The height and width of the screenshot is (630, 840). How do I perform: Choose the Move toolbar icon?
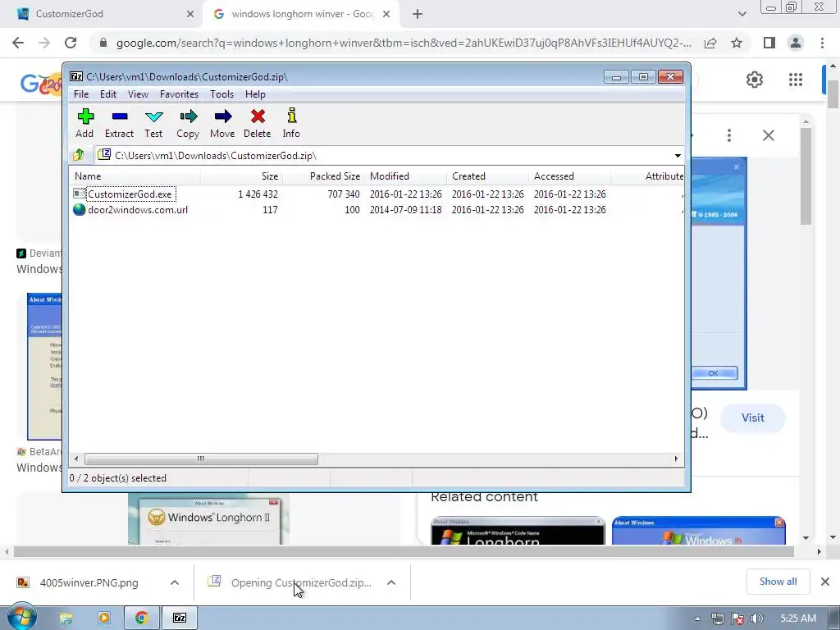222,124
